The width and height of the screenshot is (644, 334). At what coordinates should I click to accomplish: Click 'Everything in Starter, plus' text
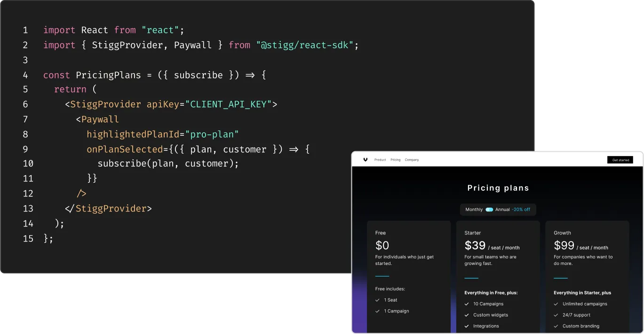click(x=582, y=293)
